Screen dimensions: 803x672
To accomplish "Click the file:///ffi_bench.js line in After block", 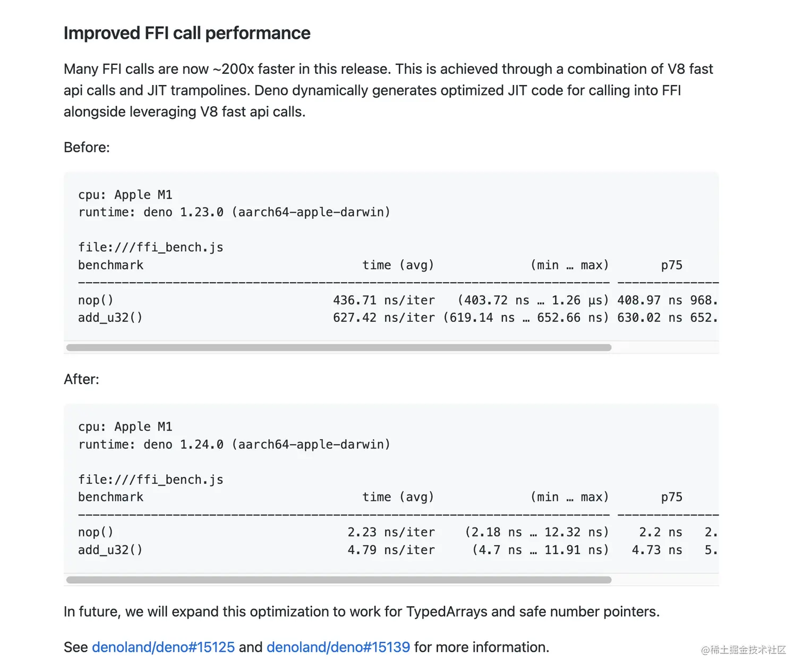I will click(151, 480).
